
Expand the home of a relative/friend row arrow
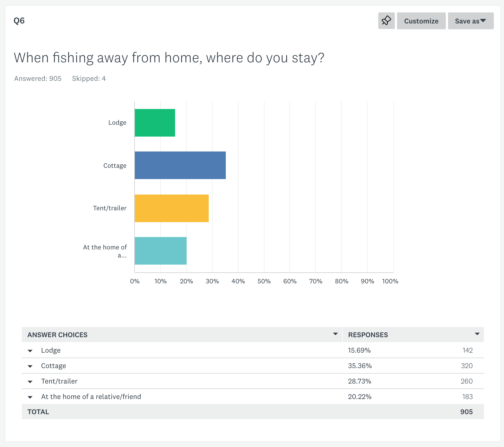point(30,397)
